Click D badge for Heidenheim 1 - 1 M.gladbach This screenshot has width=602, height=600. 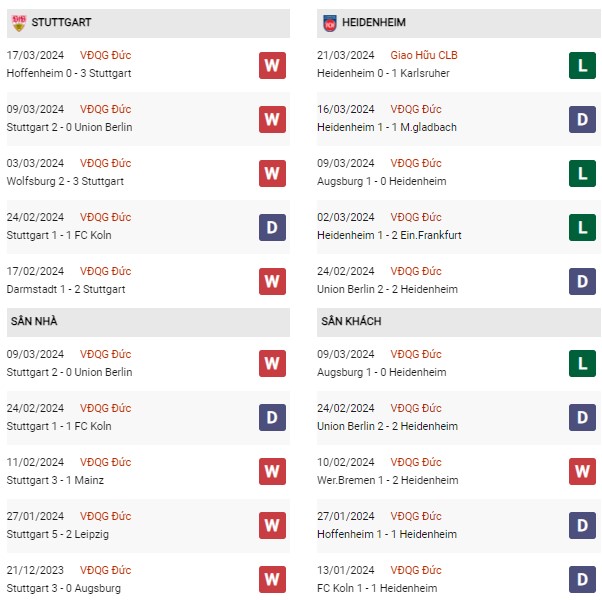[582, 119]
